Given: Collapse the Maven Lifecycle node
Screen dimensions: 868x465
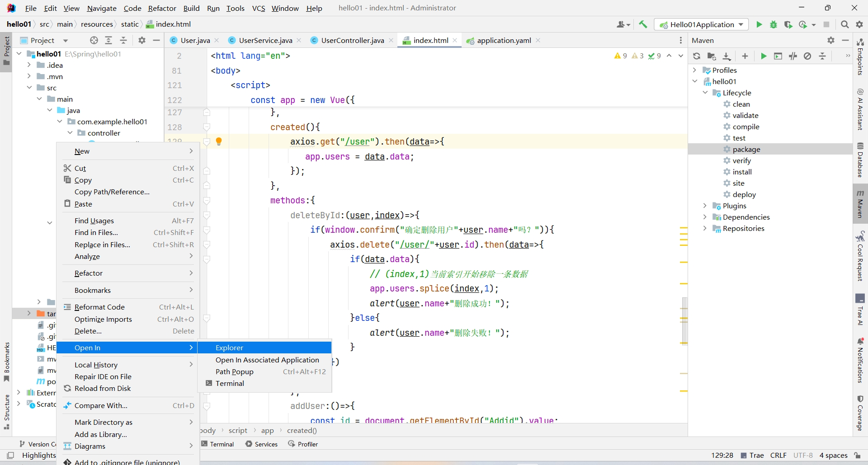Looking at the screenshot, I should pos(705,93).
